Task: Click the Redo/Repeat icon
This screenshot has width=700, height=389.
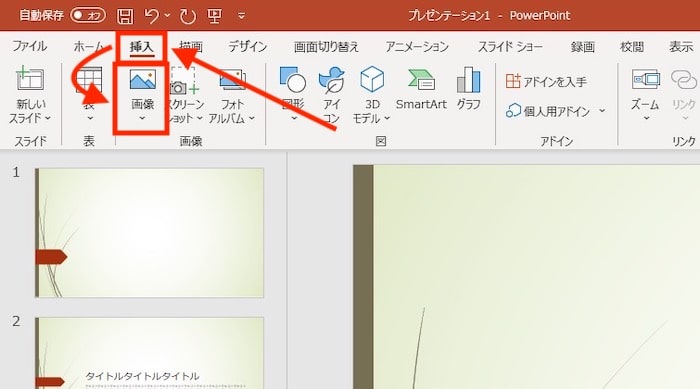Action: point(188,17)
